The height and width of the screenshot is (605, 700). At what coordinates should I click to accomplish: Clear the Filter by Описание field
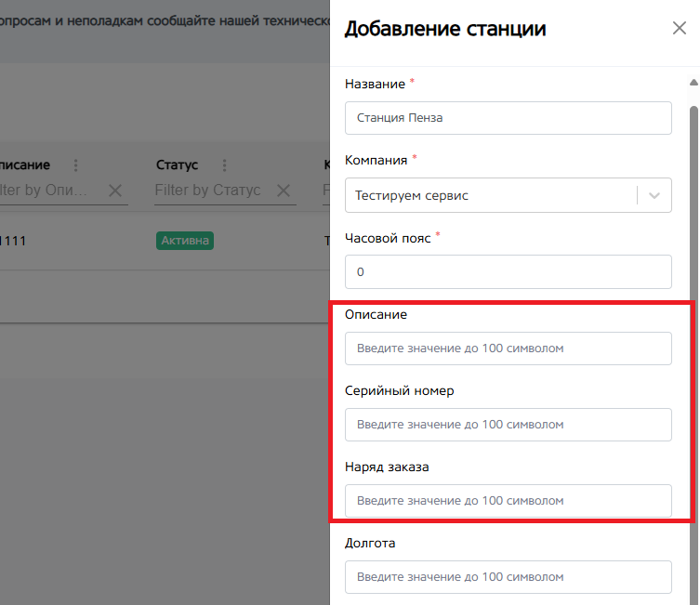115,191
